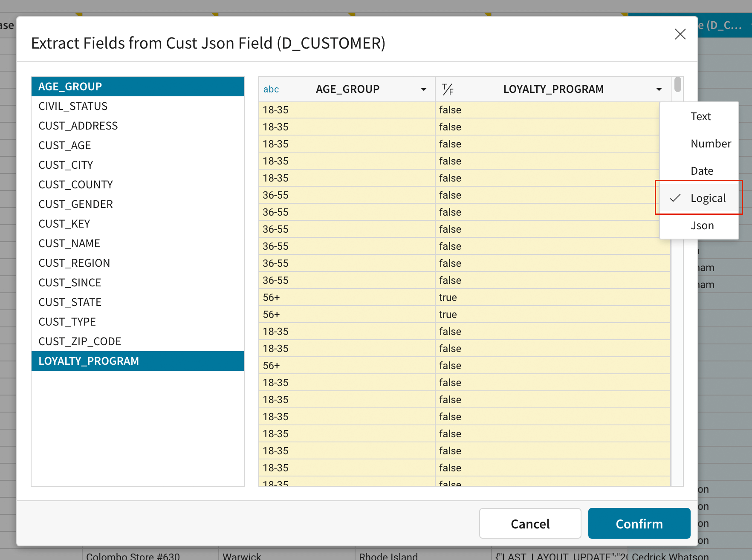
Task: Select CUST_CITY in the field list
Action: click(x=138, y=165)
